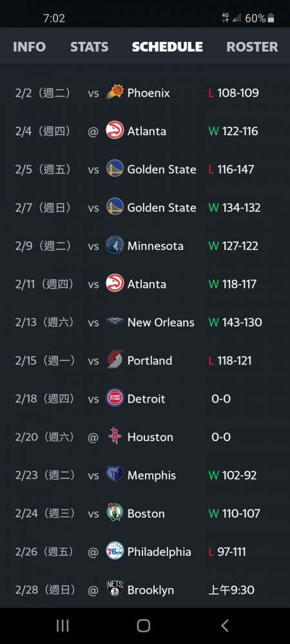Tap the Houston Rockets logo
The width and height of the screenshot is (290, 644).
click(x=115, y=436)
